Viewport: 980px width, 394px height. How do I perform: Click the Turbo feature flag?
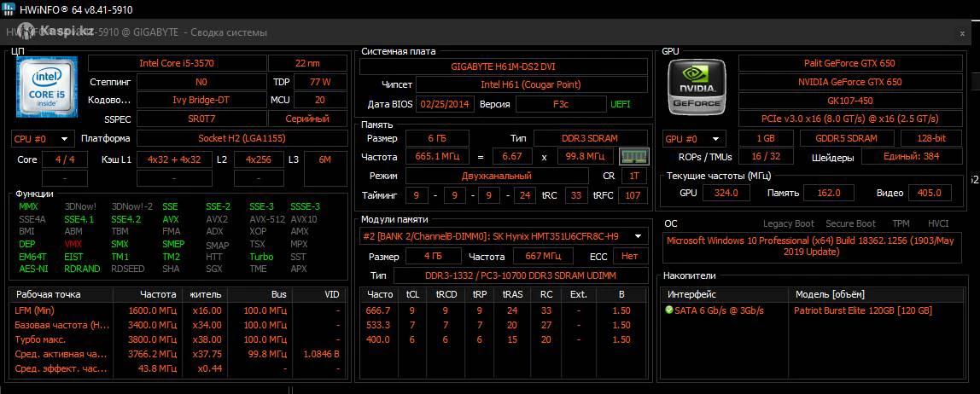tap(261, 256)
